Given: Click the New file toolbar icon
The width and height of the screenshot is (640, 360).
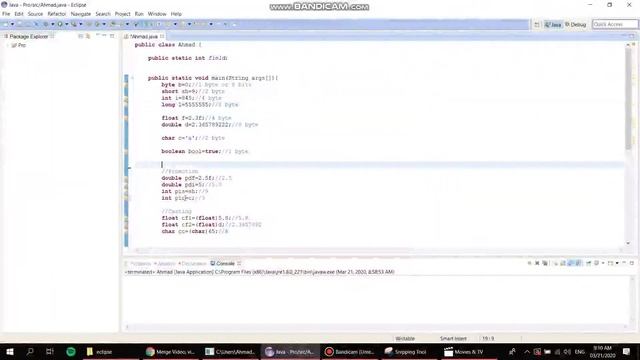Looking at the screenshot, I should tap(6, 24).
